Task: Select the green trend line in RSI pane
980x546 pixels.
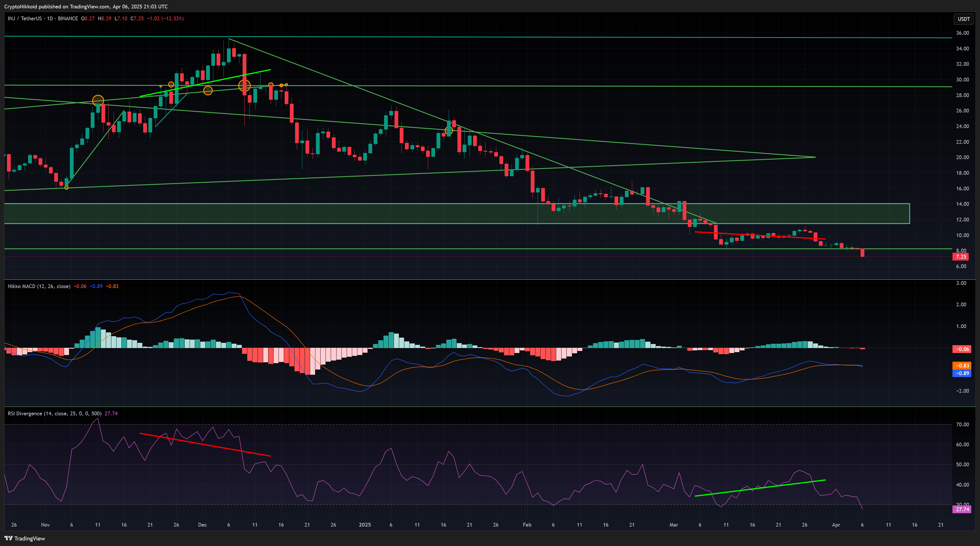Action: [760, 488]
